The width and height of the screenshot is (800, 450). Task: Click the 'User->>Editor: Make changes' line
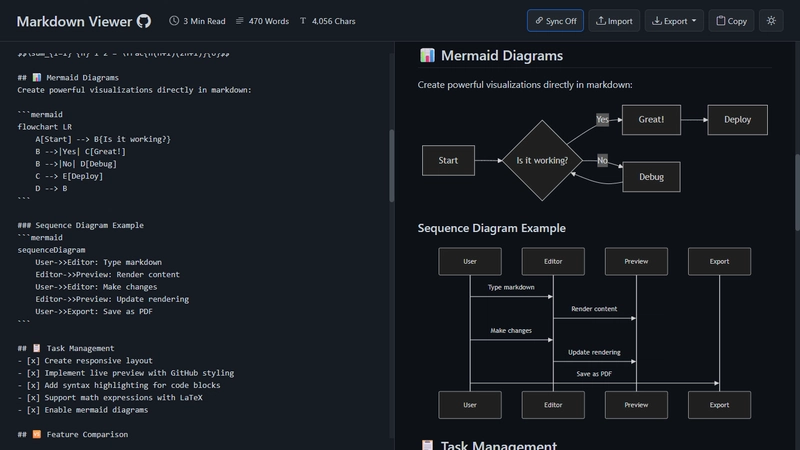[96, 287]
